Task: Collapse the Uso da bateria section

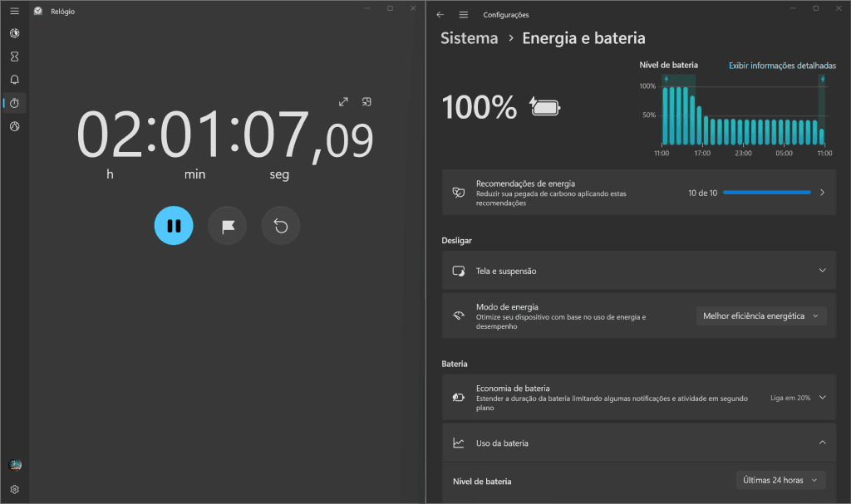Action: click(822, 443)
